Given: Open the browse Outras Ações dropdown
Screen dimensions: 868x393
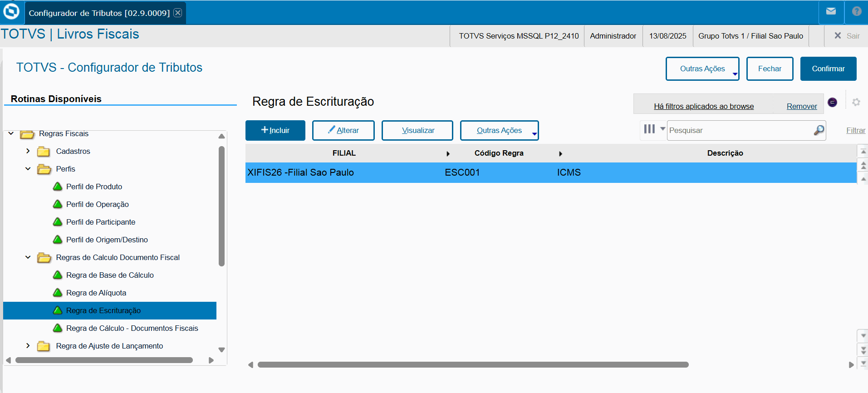Looking at the screenshot, I should coord(500,130).
